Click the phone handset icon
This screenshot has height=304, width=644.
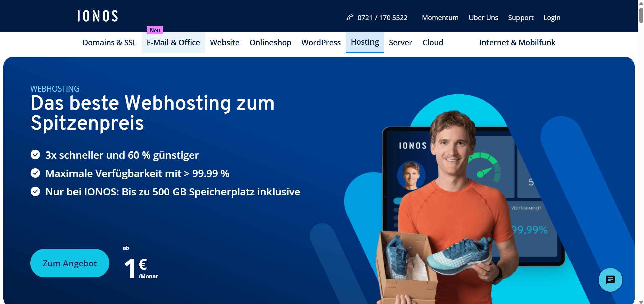pos(350,17)
